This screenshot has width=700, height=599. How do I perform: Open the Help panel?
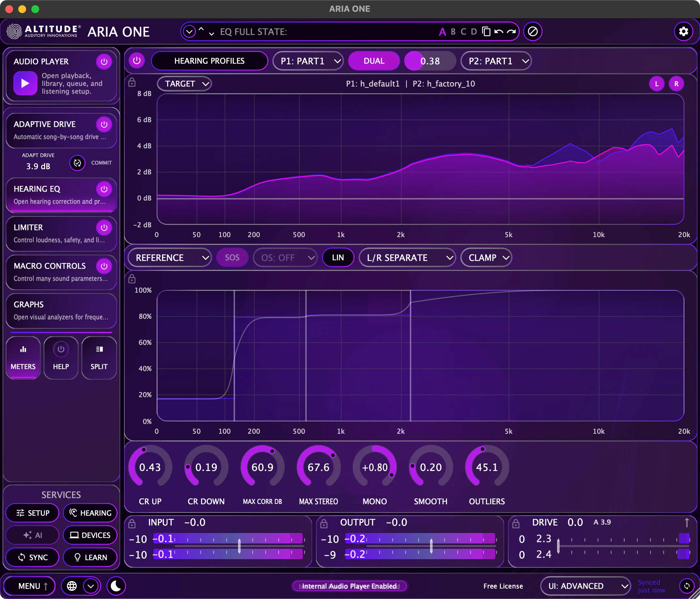[61, 358]
